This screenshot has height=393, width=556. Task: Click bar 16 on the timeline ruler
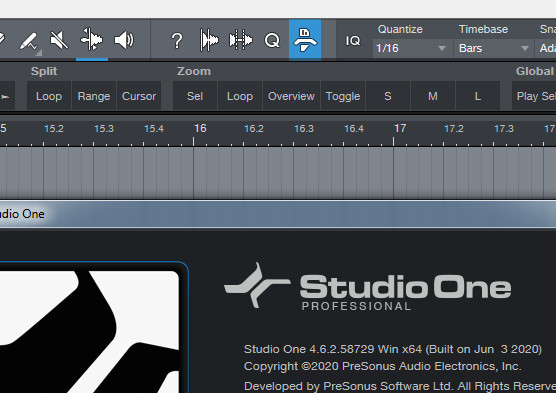[x=200, y=128]
